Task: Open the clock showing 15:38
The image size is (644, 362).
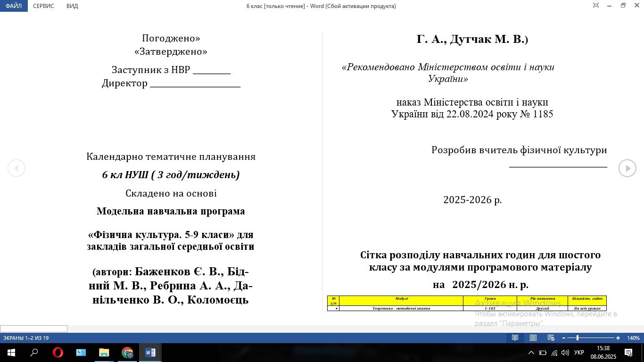Action: (x=603, y=353)
